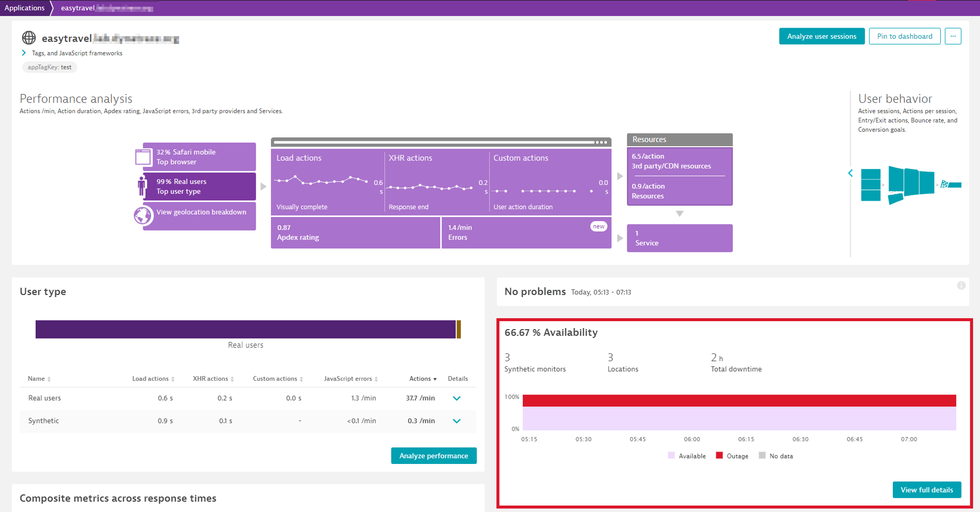980x512 pixels.
Task: Click Applications breadcrumb
Action: click(24, 8)
